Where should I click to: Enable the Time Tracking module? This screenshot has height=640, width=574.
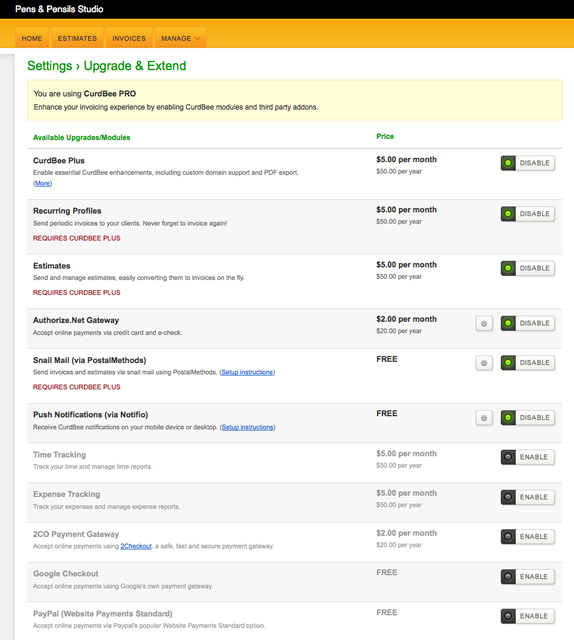[x=527, y=457]
